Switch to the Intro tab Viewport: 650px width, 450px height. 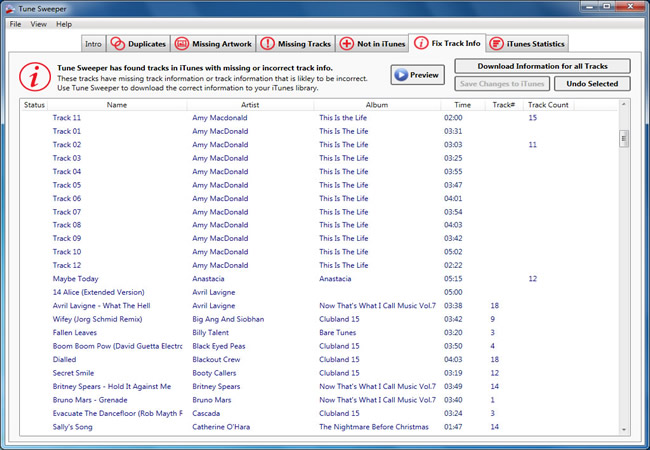pyautogui.click(x=93, y=44)
